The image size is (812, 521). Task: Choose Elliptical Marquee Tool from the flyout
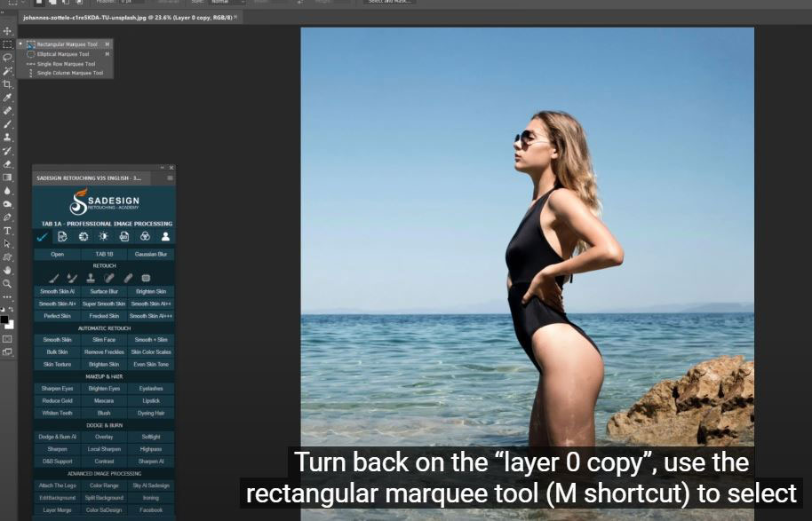click(63, 54)
